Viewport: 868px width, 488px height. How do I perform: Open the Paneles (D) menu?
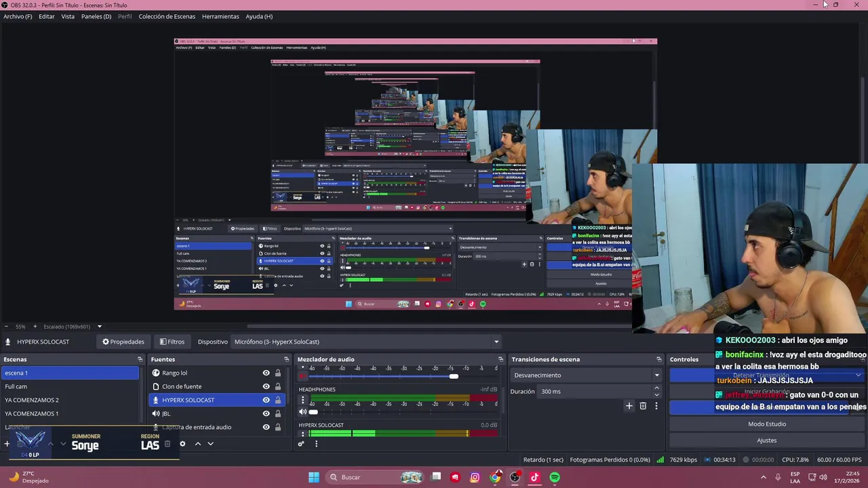coord(96,16)
